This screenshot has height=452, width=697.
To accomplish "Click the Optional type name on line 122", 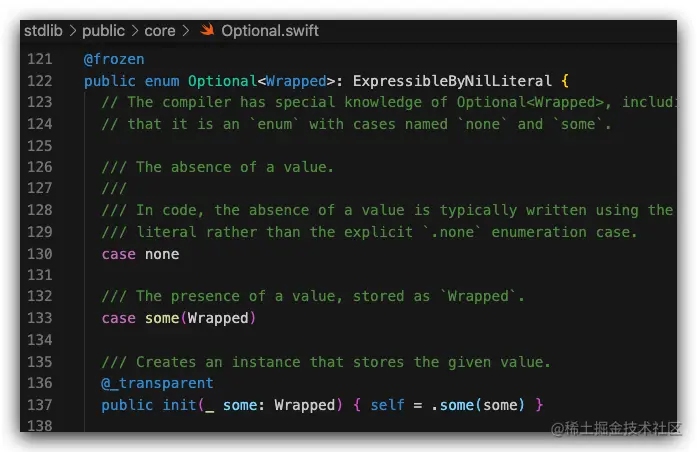I will click(x=222, y=81).
